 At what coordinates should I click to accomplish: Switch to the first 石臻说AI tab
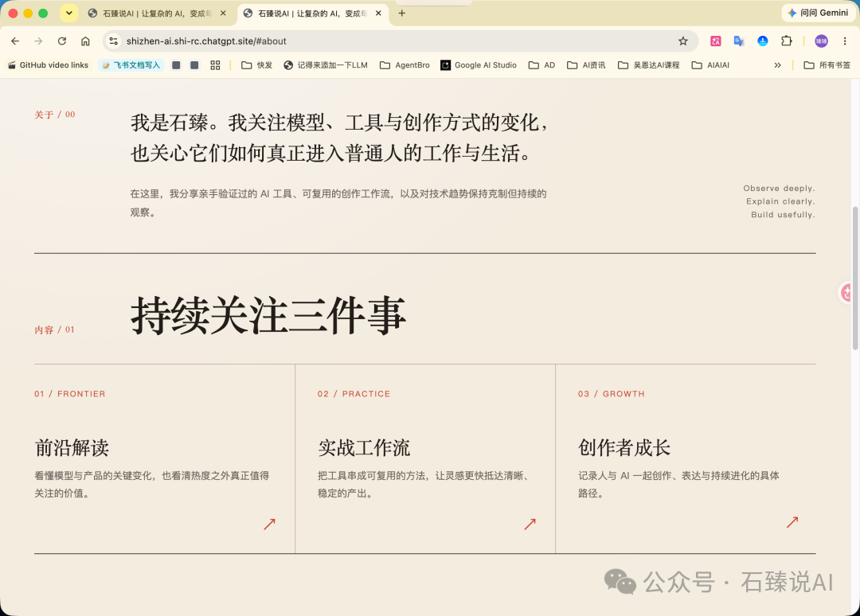tap(156, 14)
